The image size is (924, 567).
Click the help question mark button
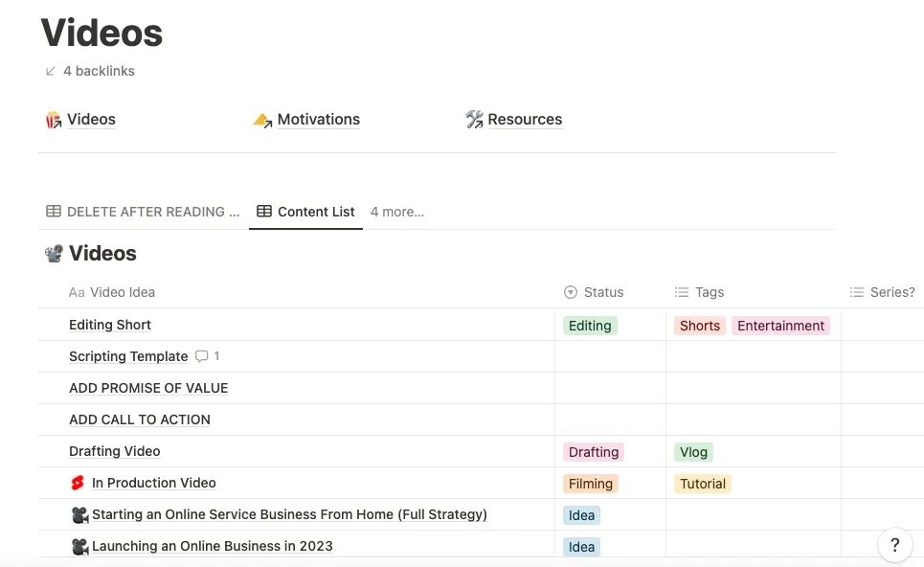(894, 544)
